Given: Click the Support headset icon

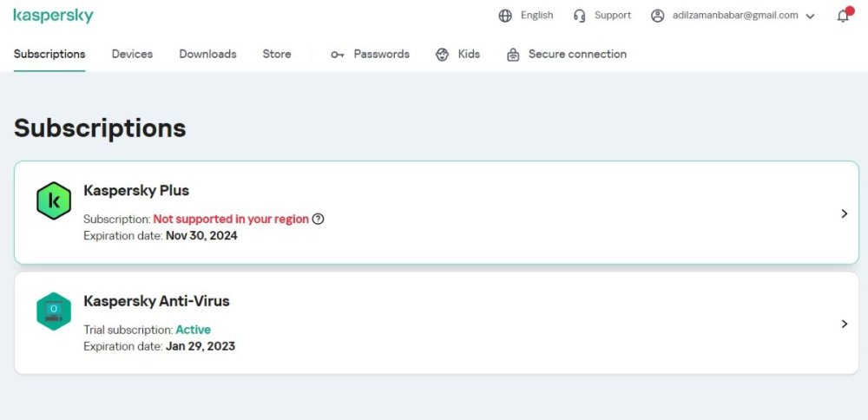Looking at the screenshot, I should tap(580, 16).
